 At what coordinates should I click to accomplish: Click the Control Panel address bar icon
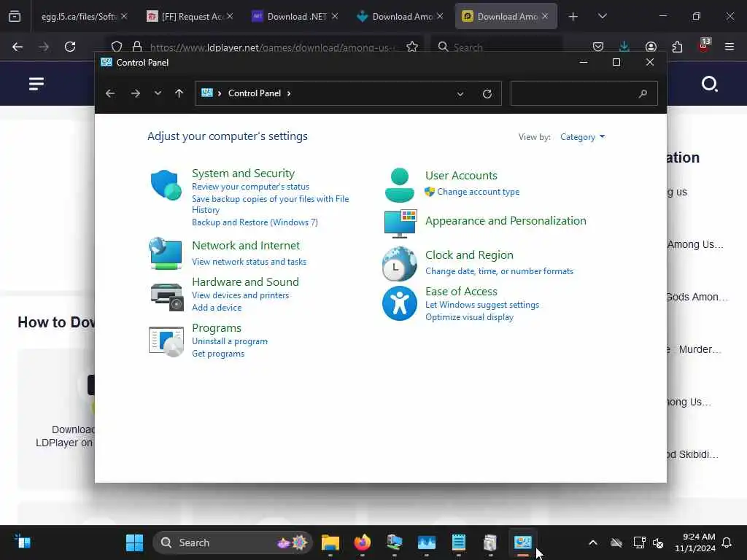pyautogui.click(x=206, y=93)
